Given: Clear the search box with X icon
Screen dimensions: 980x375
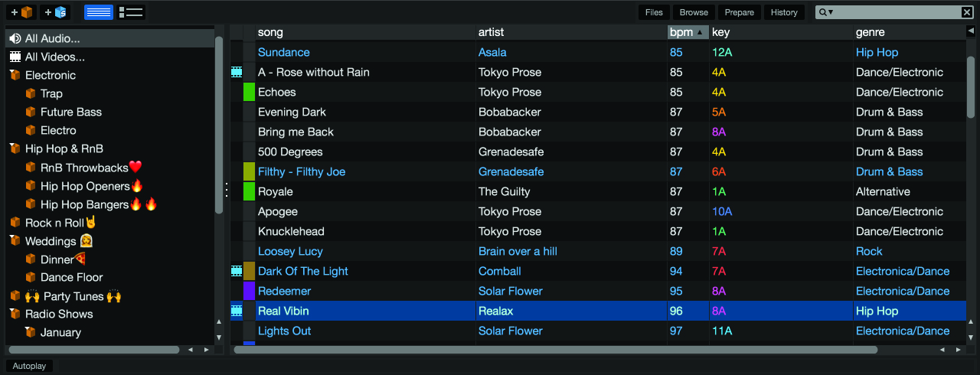Looking at the screenshot, I should click(967, 12).
